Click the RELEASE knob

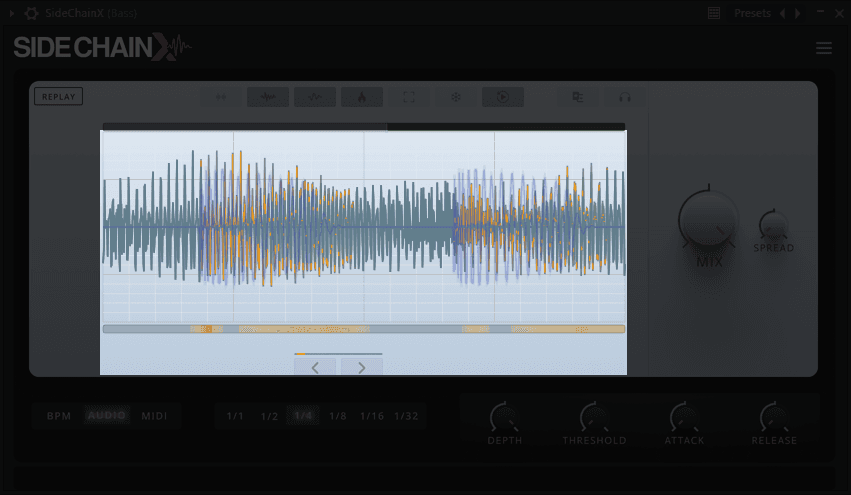(x=774, y=417)
